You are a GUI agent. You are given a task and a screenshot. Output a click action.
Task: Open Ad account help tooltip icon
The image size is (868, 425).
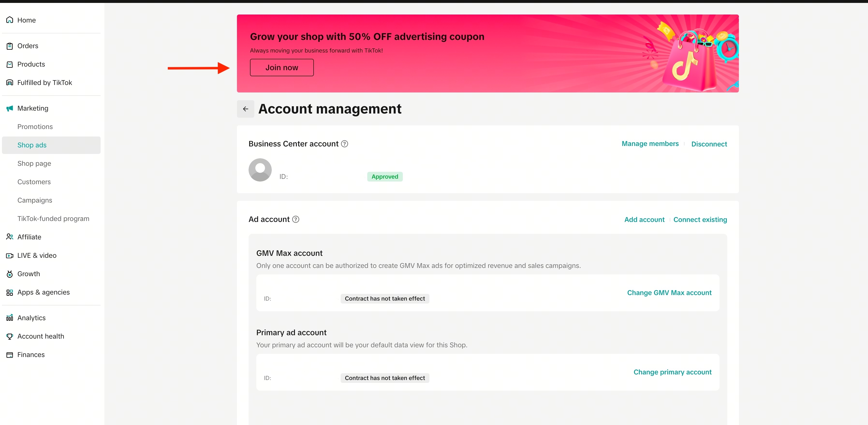click(295, 219)
